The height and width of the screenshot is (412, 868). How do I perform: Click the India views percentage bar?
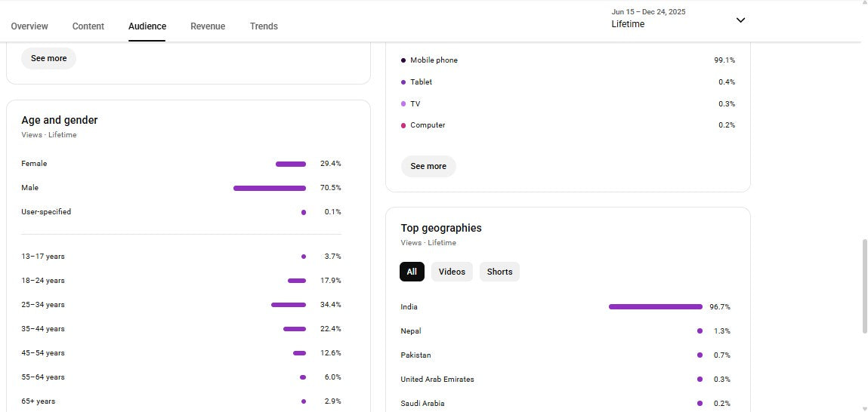pos(655,307)
